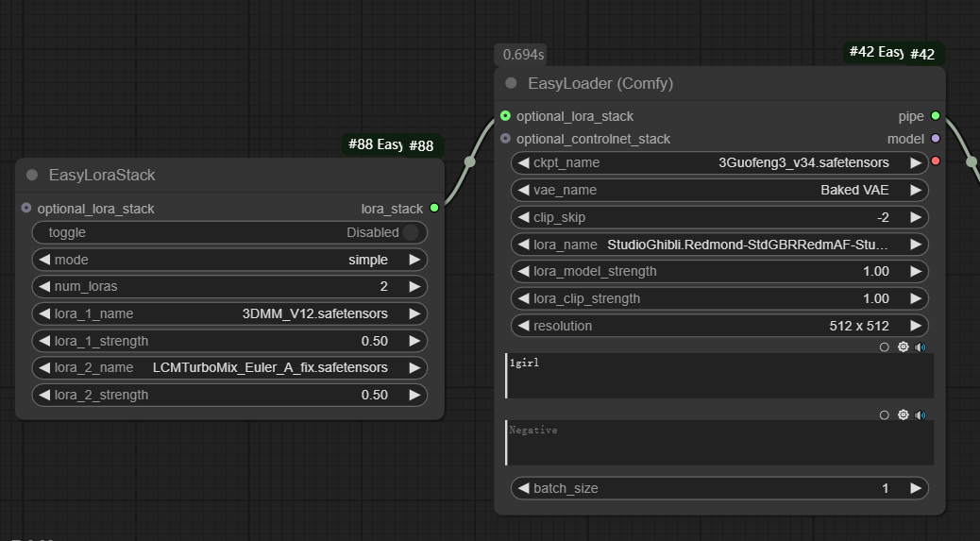This screenshot has width=980, height=541.
Task: Click the lora_model_strength value slider
Action: click(x=718, y=271)
